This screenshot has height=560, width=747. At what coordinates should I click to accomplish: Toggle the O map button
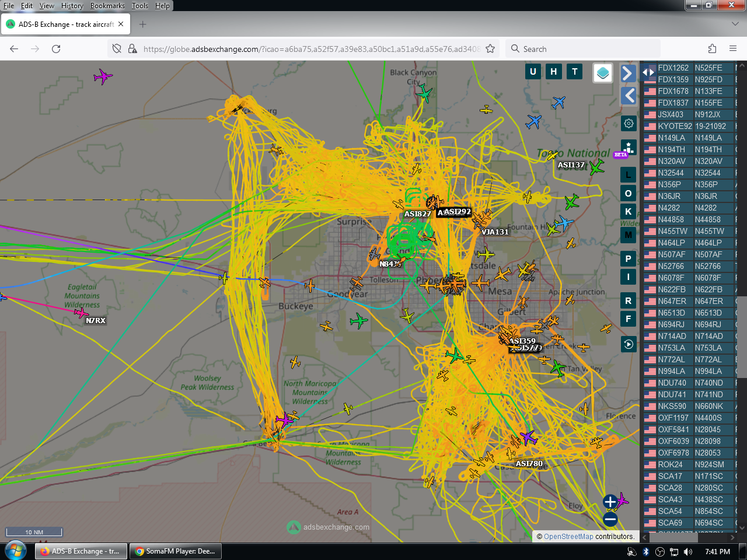629,193
